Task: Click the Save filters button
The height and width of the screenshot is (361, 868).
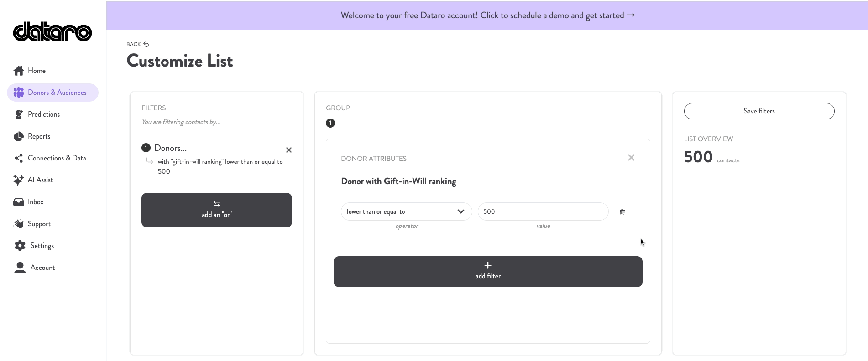Action: [x=759, y=111]
